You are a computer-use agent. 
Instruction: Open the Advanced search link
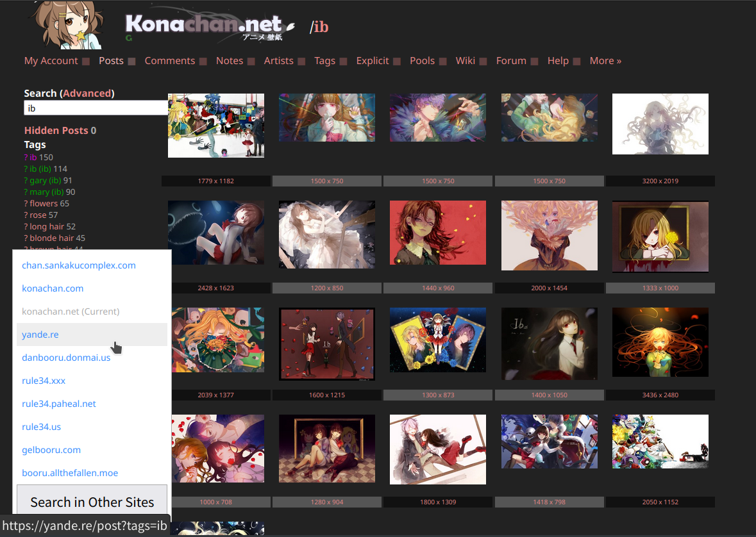(87, 93)
